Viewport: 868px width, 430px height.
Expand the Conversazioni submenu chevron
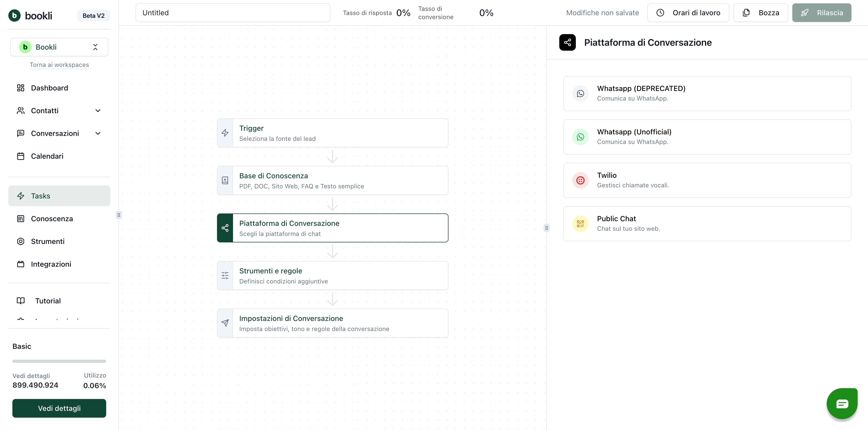pos(98,133)
